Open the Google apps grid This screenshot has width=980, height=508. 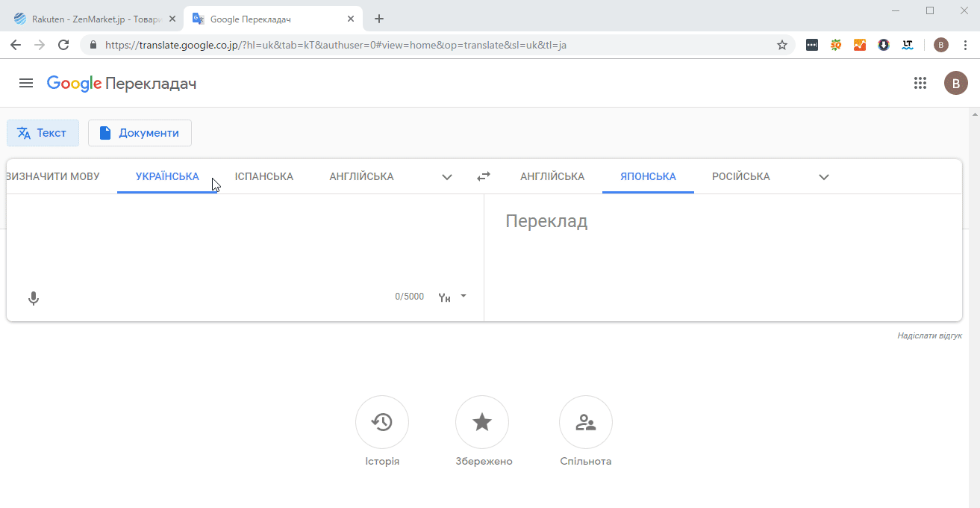click(x=920, y=83)
